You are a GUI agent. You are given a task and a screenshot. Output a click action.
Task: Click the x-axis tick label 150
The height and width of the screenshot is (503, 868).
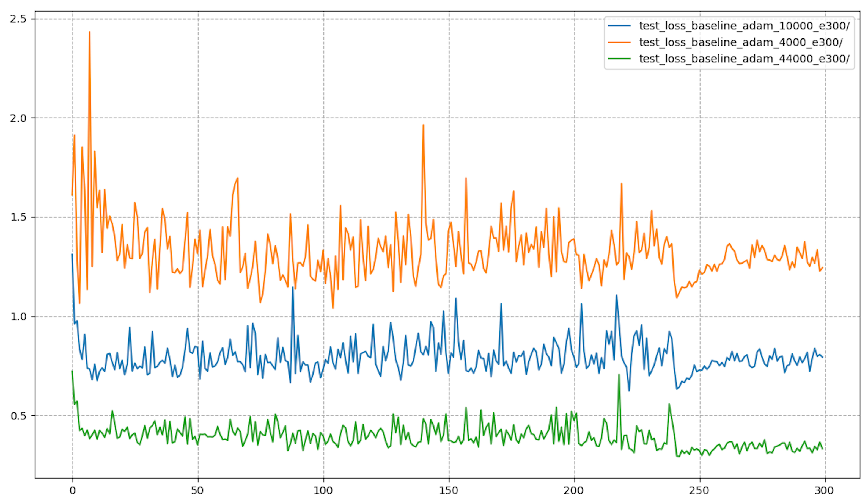coord(449,491)
